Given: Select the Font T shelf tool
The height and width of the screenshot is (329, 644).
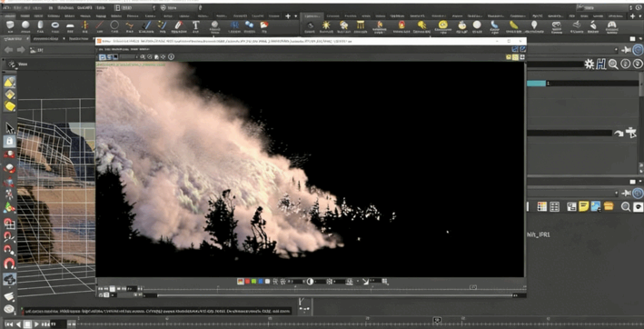Looking at the screenshot, I should click(195, 26).
